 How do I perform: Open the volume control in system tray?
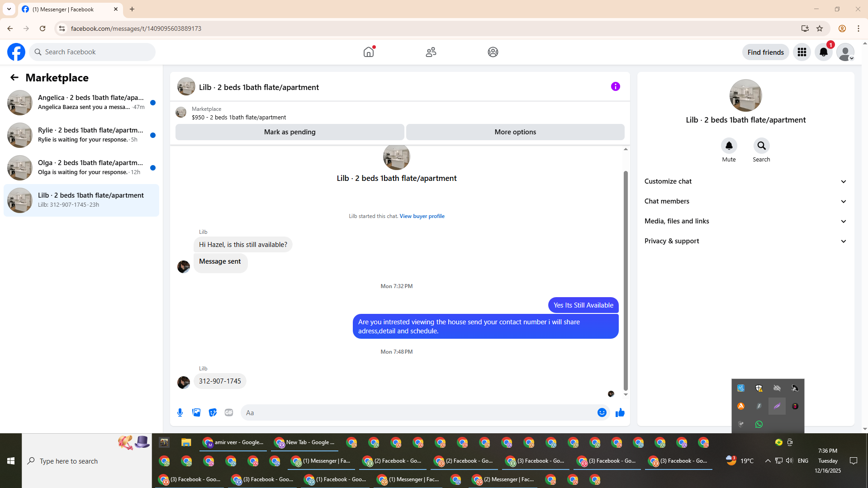(x=789, y=460)
